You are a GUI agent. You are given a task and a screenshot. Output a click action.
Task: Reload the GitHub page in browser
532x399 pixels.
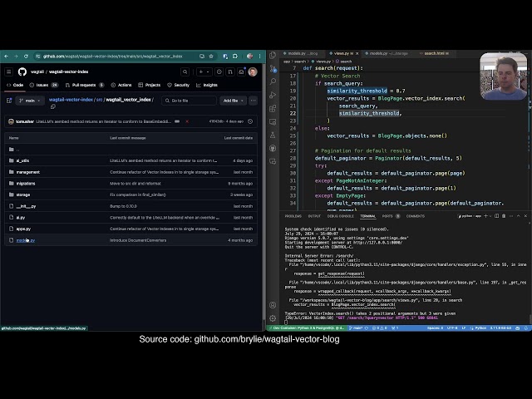(26, 57)
